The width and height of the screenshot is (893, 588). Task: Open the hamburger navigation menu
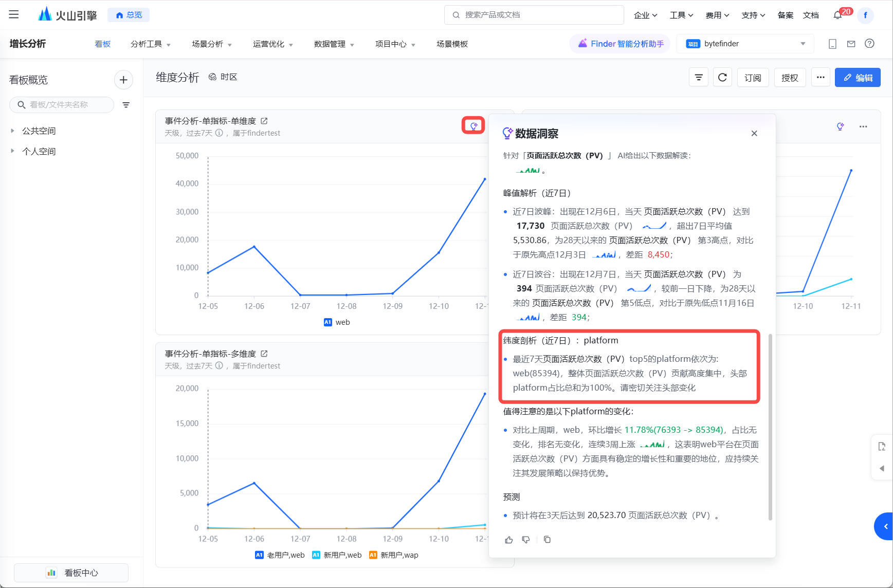tap(14, 15)
